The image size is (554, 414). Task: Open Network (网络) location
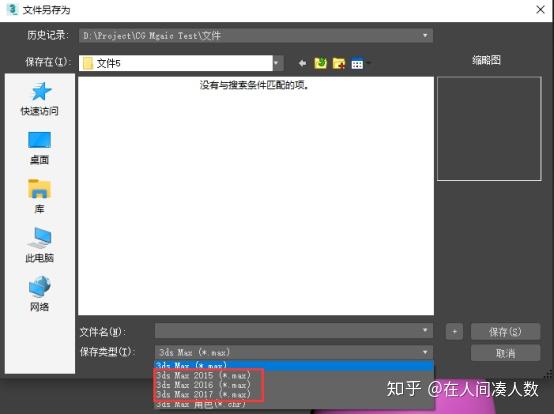click(x=39, y=294)
